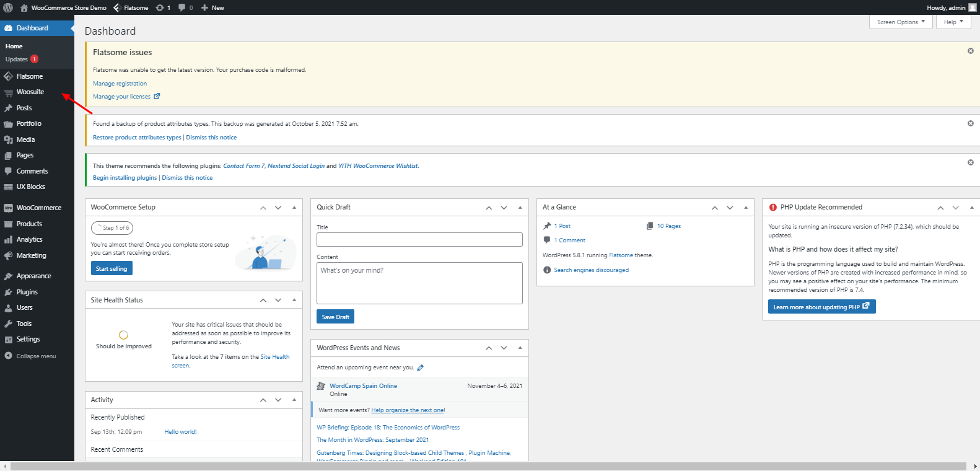Click the Comments icon in sidebar
The height and width of the screenshot is (471, 980).
coord(8,171)
